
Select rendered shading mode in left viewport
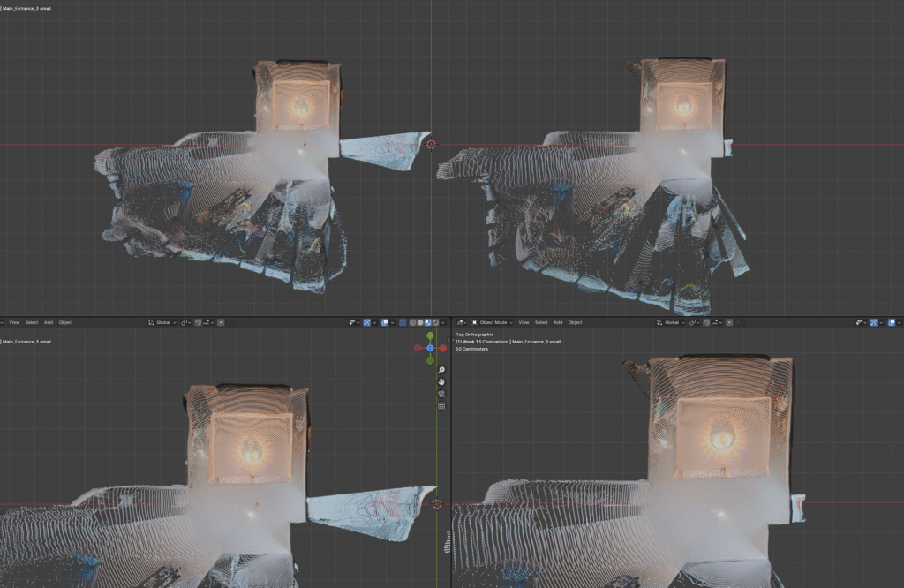tap(435, 322)
